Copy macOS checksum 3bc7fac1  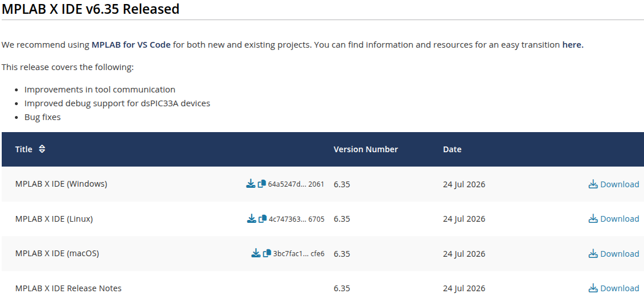[x=267, y=253]
